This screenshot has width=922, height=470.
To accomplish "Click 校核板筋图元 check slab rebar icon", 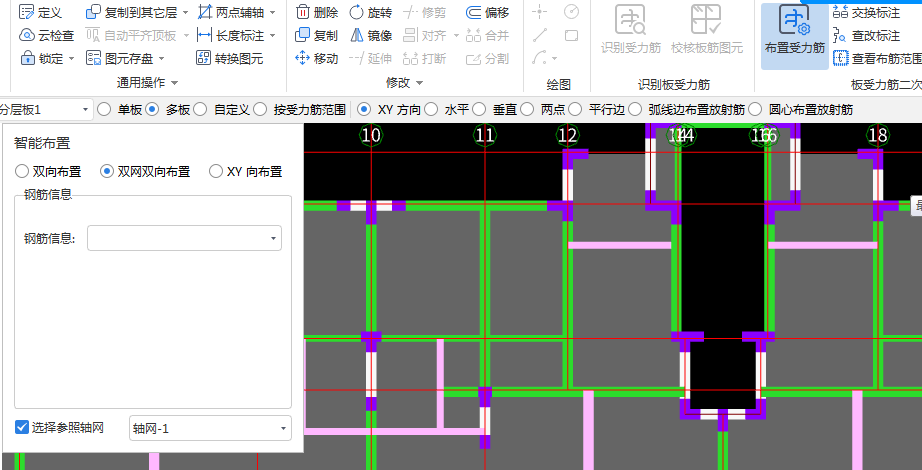I will (x=706, y=19).
